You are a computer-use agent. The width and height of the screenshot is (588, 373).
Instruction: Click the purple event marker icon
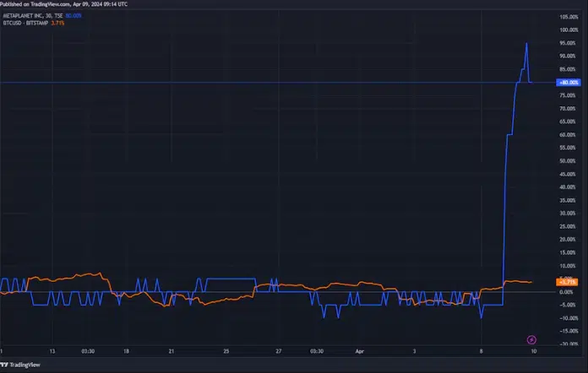tap(531, 339)
